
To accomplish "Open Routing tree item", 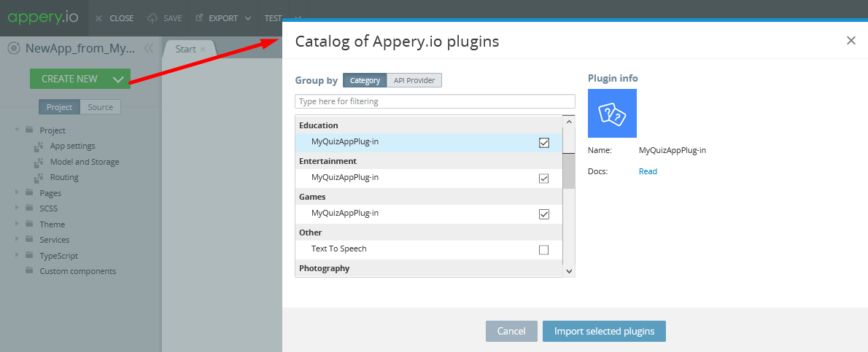I will point(64,177).
